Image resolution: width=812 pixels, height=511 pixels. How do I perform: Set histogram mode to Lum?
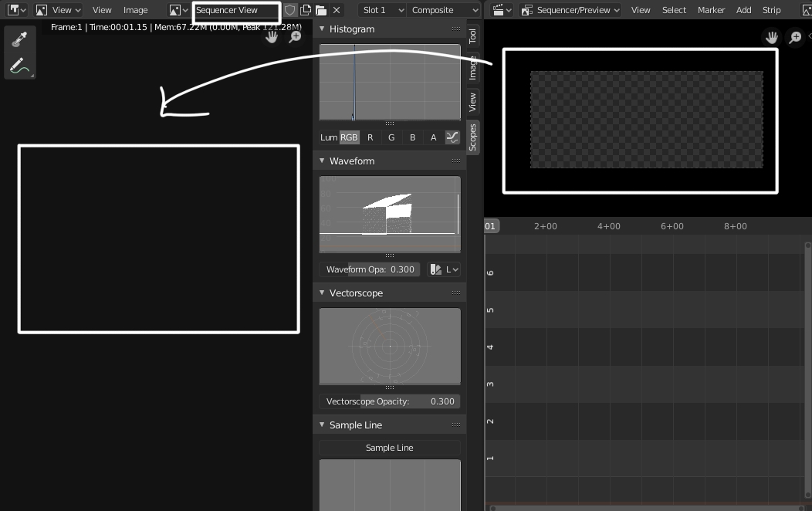329,137
